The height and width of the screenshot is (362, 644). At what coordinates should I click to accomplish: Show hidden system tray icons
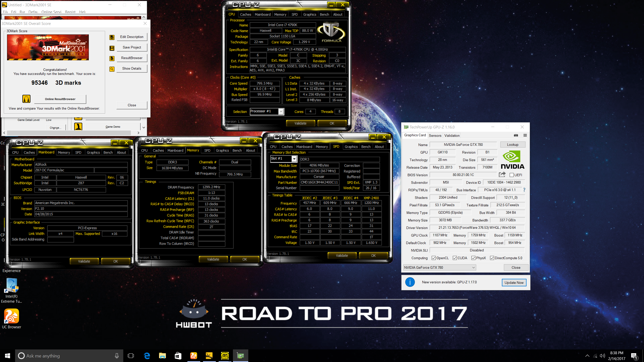click(x=587, y=356)
